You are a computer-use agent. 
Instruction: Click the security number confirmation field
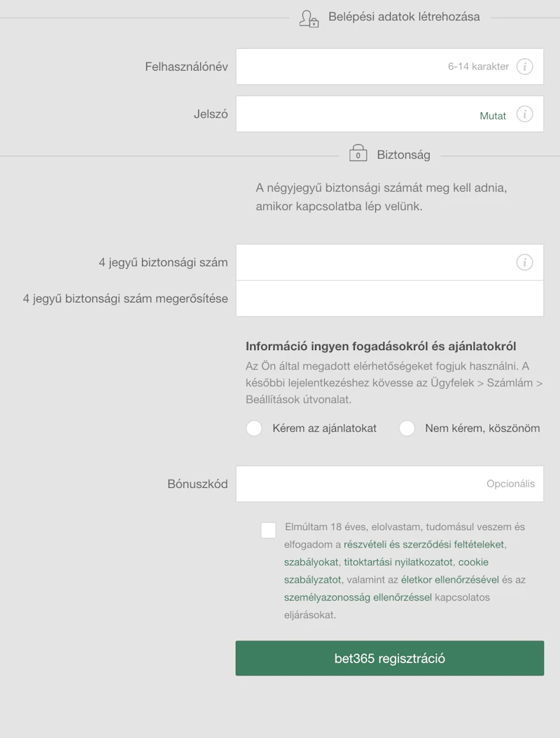point(389,299)
